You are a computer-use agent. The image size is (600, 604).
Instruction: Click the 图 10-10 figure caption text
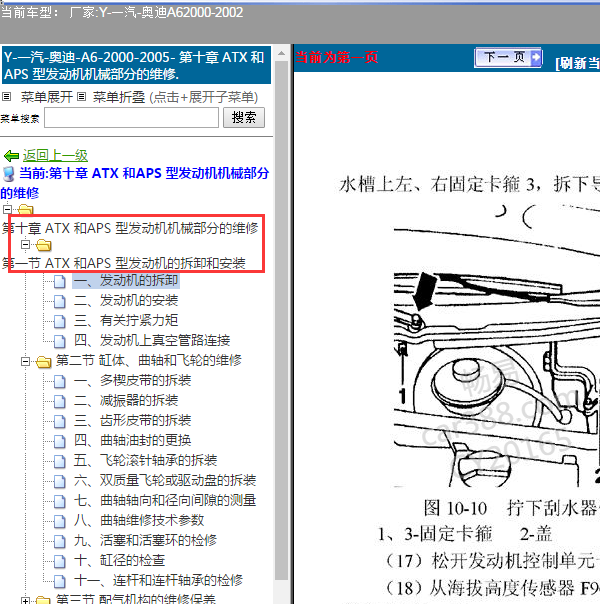[x=510, y=508]
